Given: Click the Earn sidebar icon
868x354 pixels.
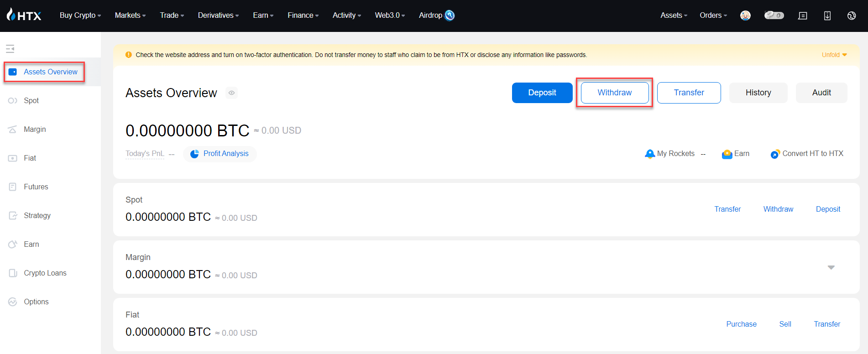Looking at the screenshot, I should [13, 245].
